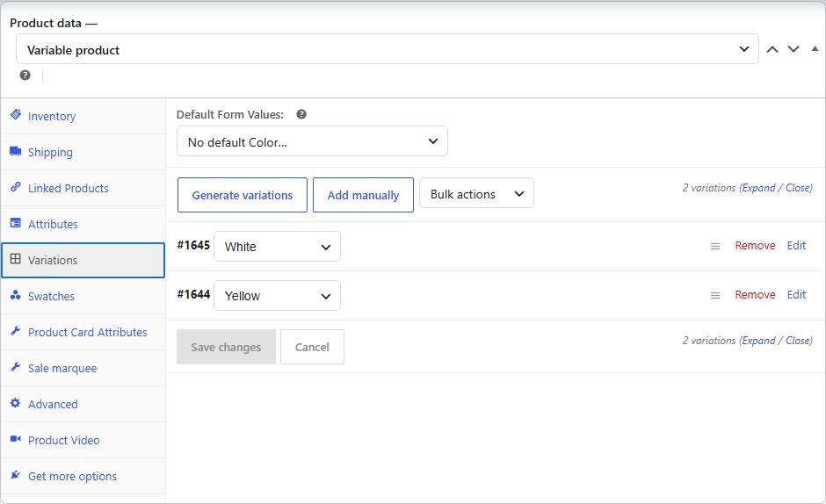Click the Product Video camera icon
826x504 pixels.
point(16,439)
